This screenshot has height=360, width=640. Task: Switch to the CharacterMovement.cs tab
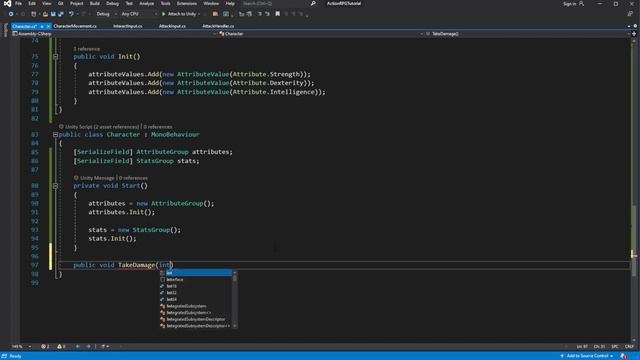click(x=75, y=26)
